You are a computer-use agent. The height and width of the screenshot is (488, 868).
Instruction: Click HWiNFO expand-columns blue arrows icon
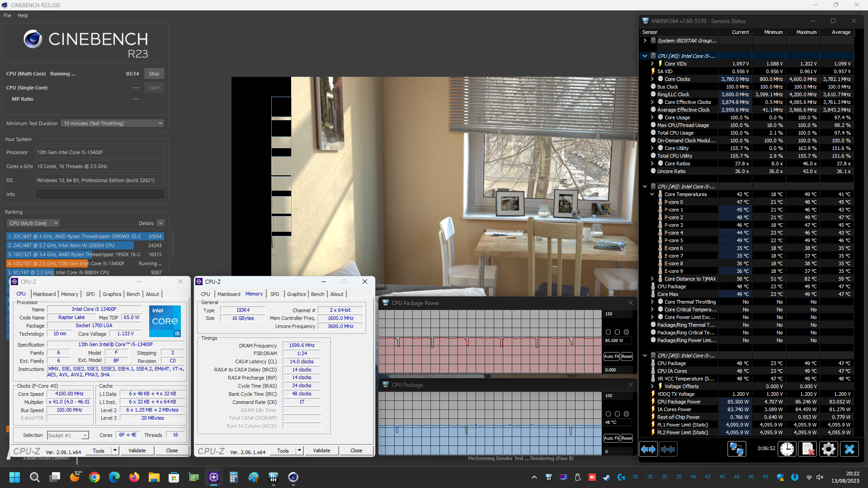tap(648, 449)
